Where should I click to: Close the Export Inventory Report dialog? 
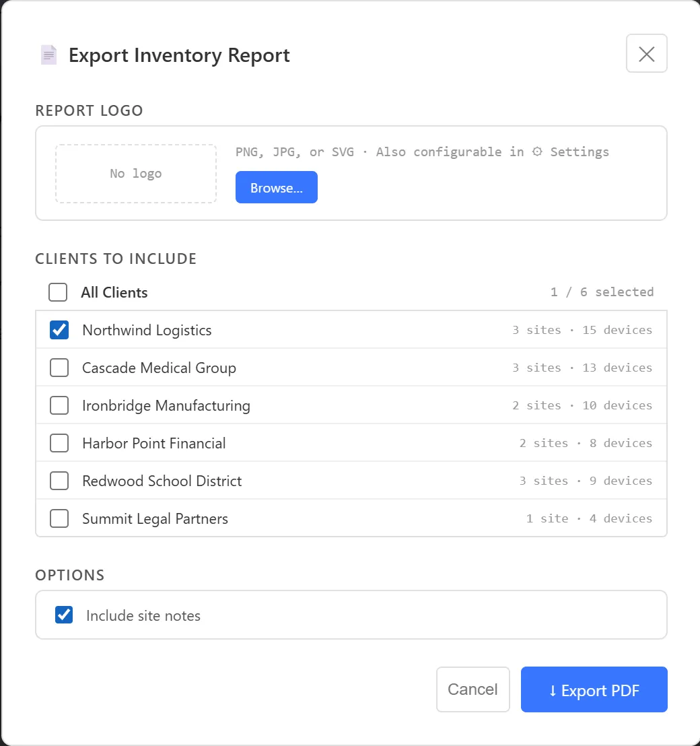click(646, 53)
